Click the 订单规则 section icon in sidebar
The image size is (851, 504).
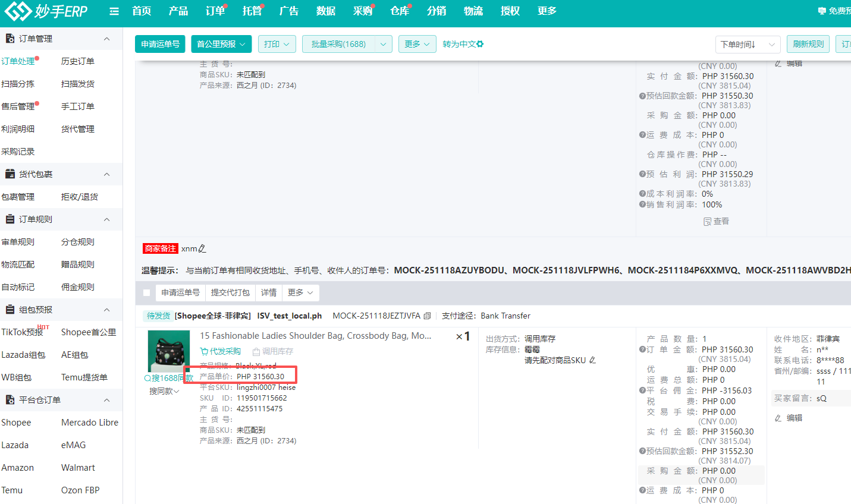pos(10,219)
